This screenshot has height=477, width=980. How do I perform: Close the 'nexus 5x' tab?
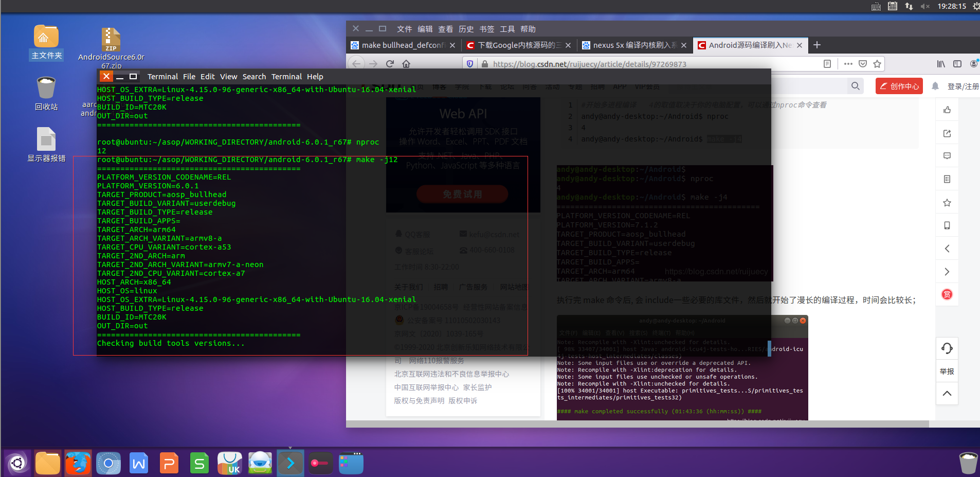(x=684, y=45)
